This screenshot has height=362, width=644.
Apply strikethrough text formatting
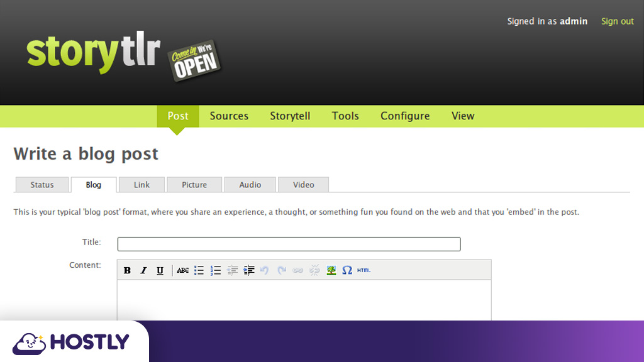coord(182,270)
